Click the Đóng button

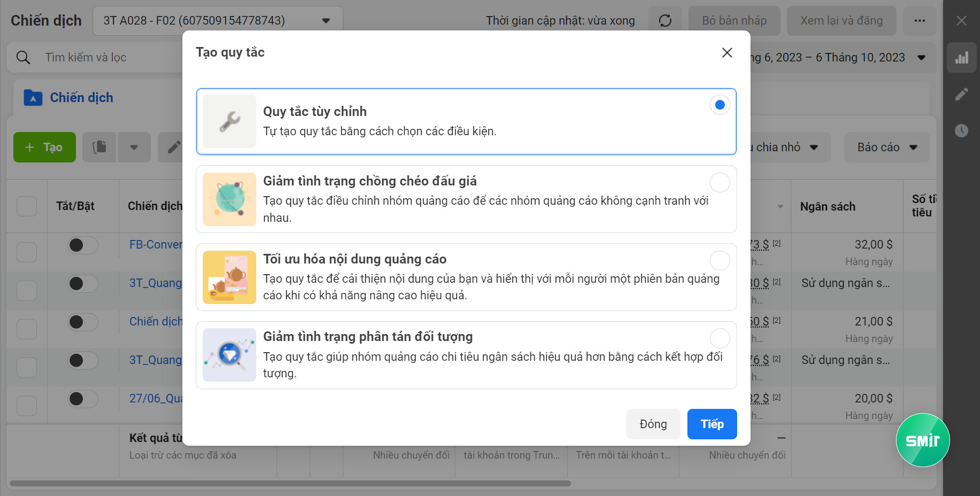tap(653, 424)
